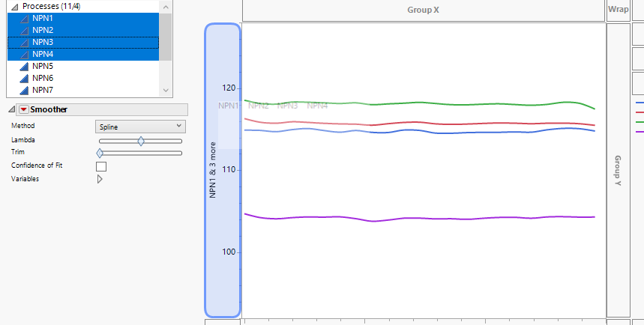
Task: Click the Trim slider handle
Action: 100,153
